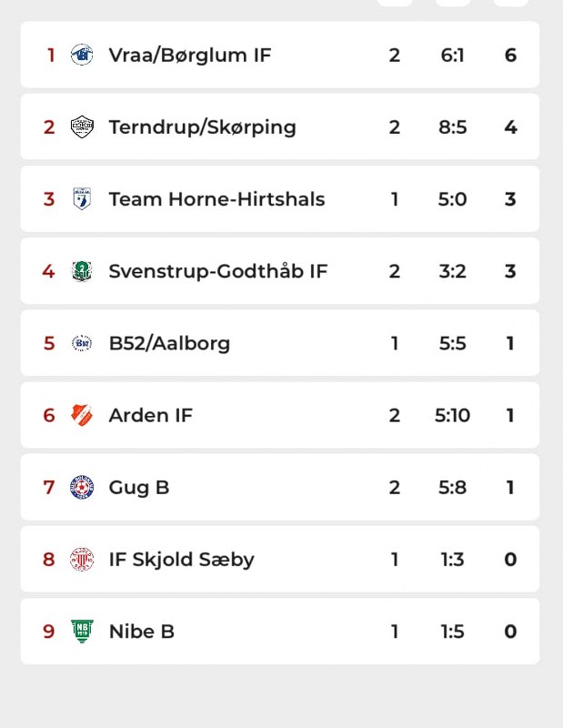Click Gug B's 5:8 goal score
Screen dimensions: 563x728
[452, 487]
